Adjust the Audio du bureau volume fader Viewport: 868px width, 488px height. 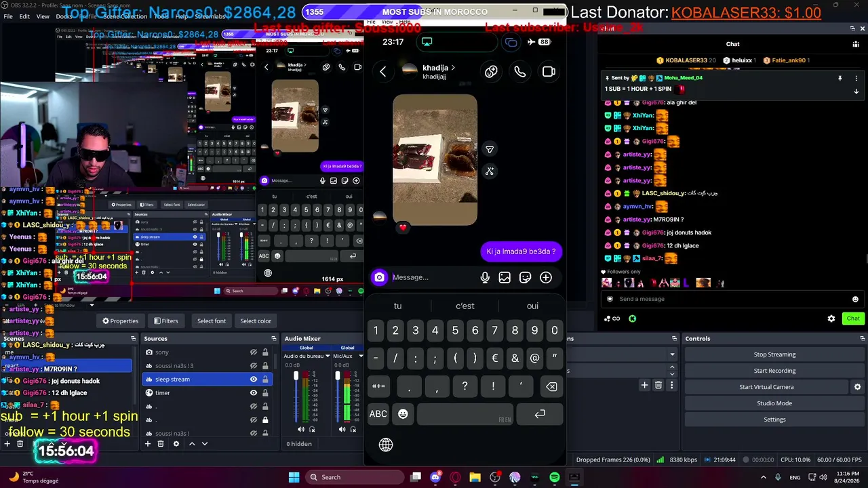[296, 375]
